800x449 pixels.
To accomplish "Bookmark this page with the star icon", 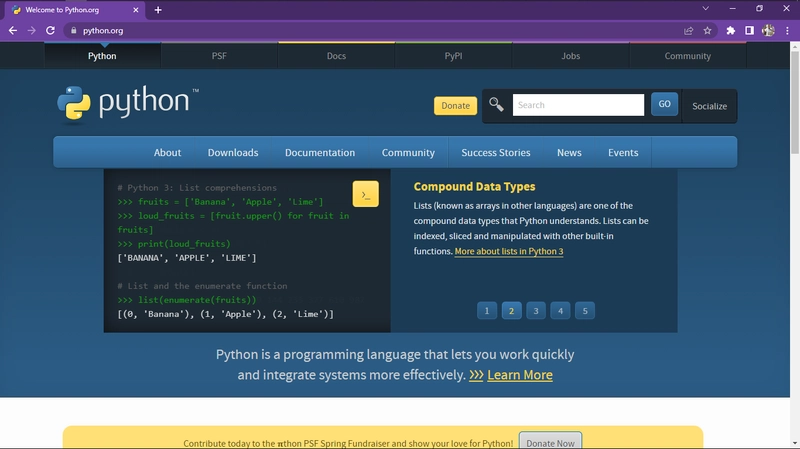I will click(x=707, y=31).
